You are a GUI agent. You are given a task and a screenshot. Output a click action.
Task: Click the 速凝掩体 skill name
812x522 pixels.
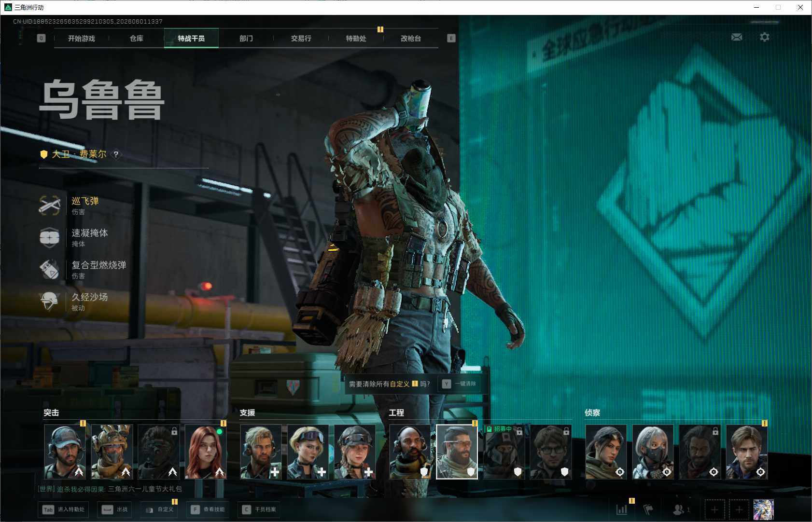90,233
